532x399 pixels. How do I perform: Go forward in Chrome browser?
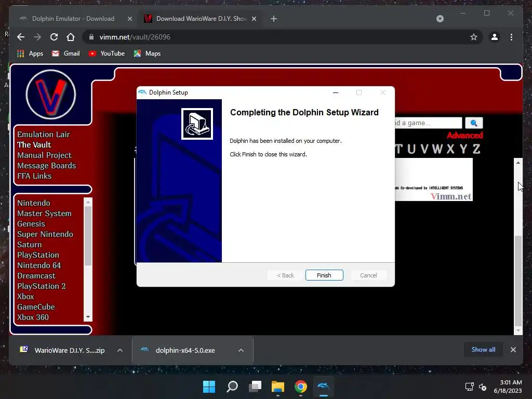[37, 37]
